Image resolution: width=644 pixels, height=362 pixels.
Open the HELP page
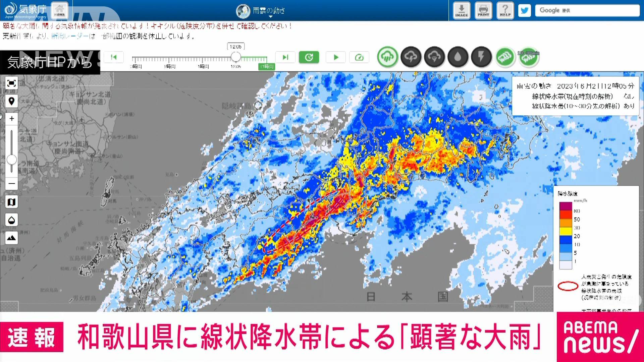coord(505,10)
